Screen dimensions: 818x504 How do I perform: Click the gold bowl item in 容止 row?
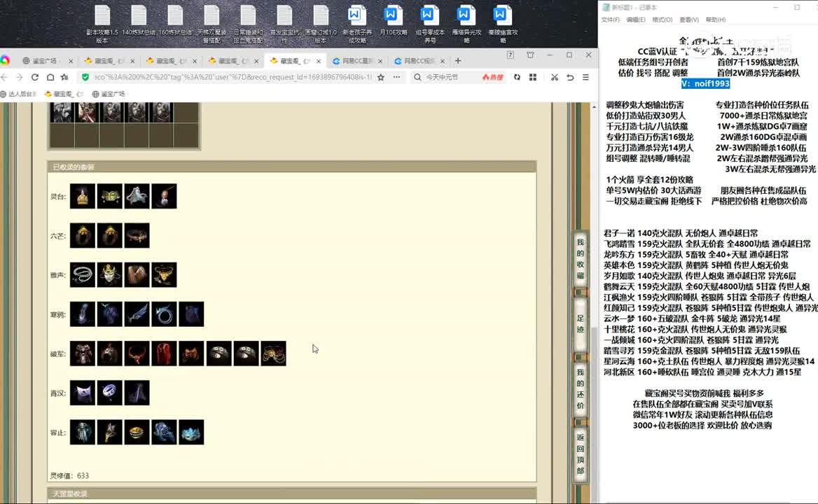(x=137, y=432)
